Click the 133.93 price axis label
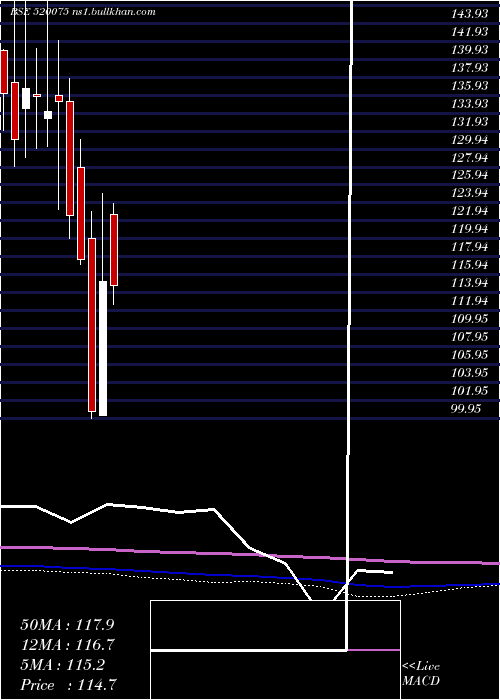 (470, 104)
